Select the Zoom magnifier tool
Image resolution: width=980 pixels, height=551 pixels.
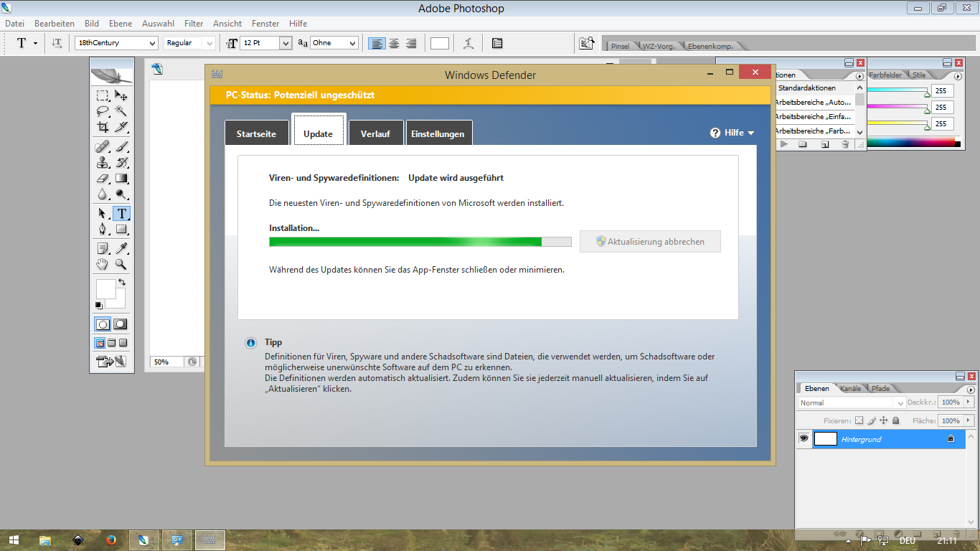(x=121, y=265)
